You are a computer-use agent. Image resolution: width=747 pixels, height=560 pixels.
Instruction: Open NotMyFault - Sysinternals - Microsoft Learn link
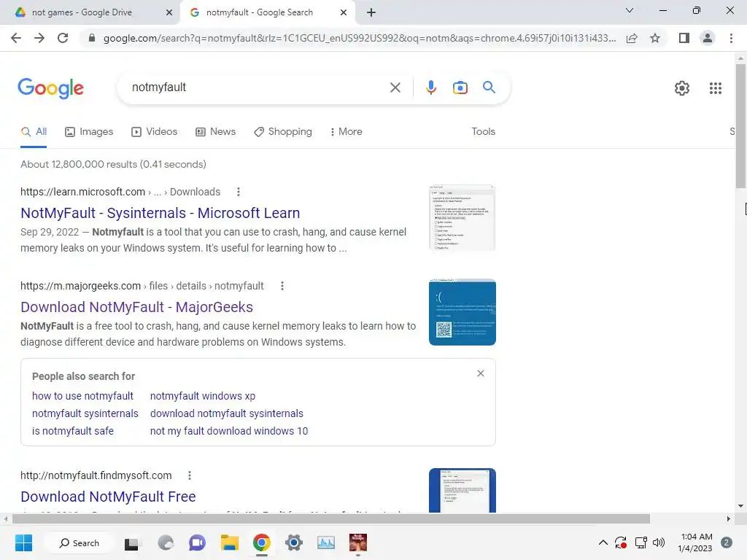coord(160,213)
